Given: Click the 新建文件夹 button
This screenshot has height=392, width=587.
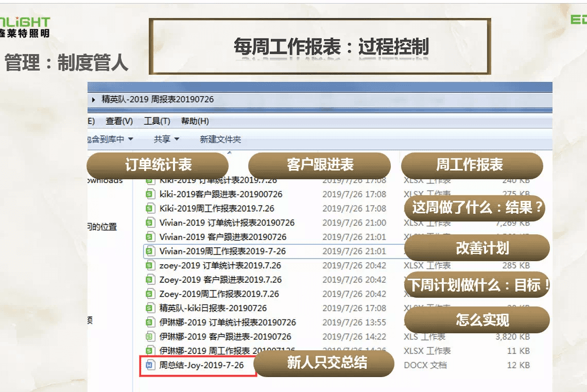Looking at the screenshot, I should 220,139.
